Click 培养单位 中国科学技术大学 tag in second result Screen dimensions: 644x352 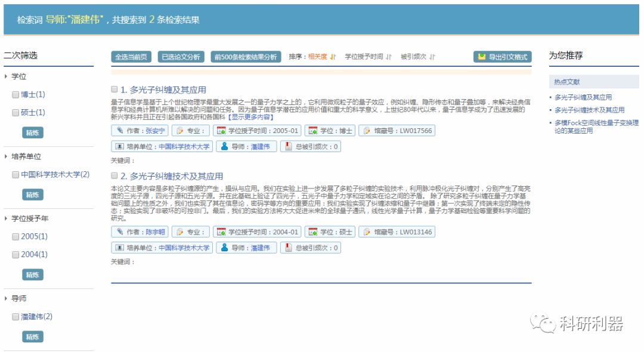click(x=162, y=248)
